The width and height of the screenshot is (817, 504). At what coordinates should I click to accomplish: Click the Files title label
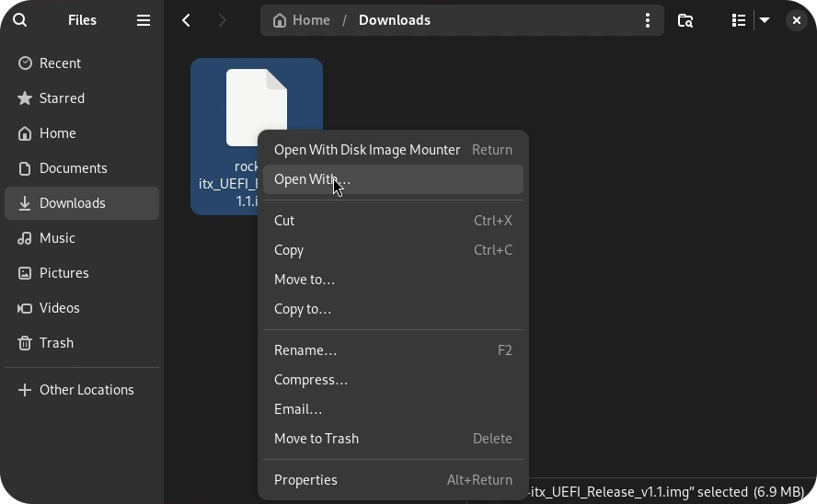coord(82,20)
